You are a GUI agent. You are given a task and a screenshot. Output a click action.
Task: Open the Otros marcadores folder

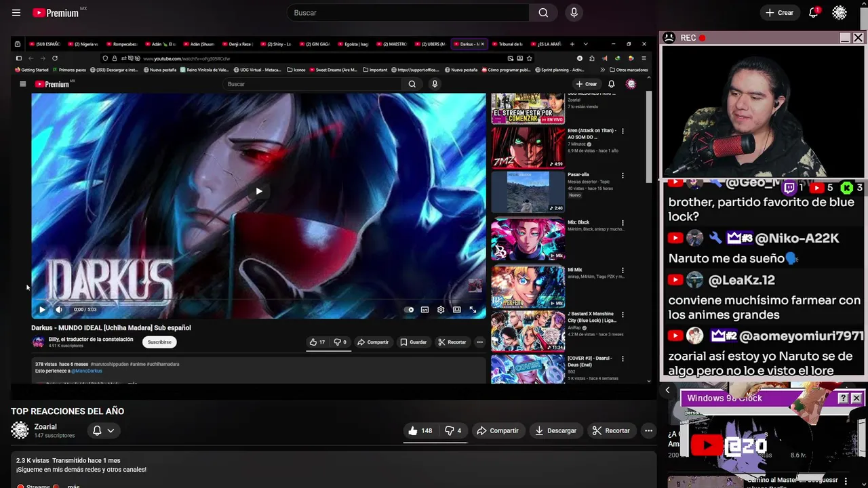click(x=629, y=70)
